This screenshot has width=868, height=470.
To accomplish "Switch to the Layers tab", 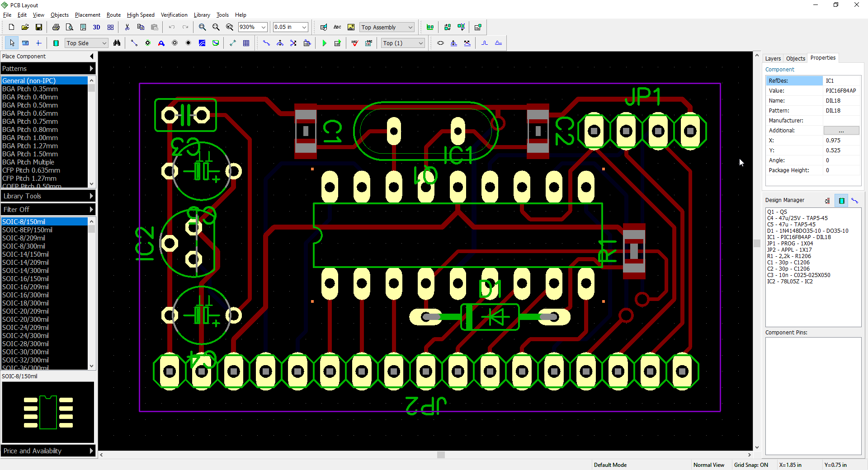I will (x=773, y=58).
